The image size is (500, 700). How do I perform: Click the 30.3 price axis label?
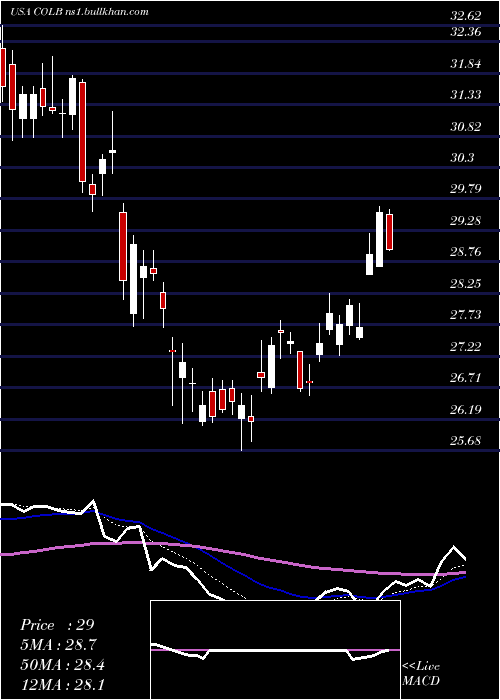pos(462,158)
